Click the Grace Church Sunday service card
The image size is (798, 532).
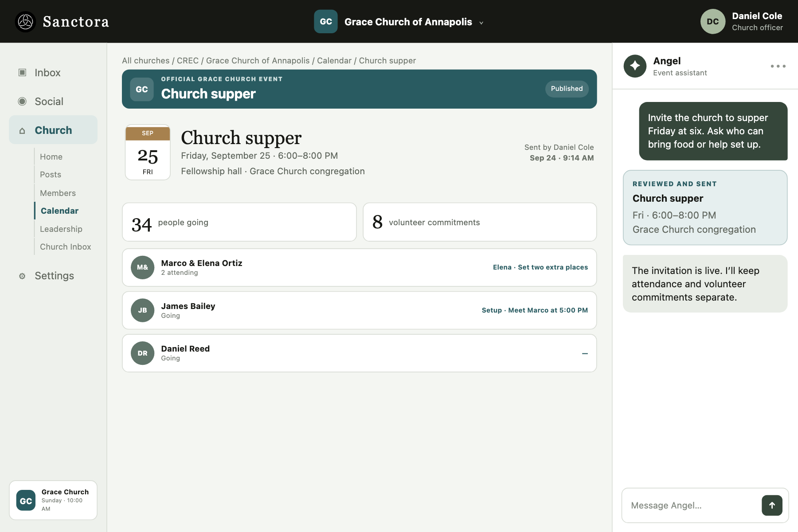point(53,500)
